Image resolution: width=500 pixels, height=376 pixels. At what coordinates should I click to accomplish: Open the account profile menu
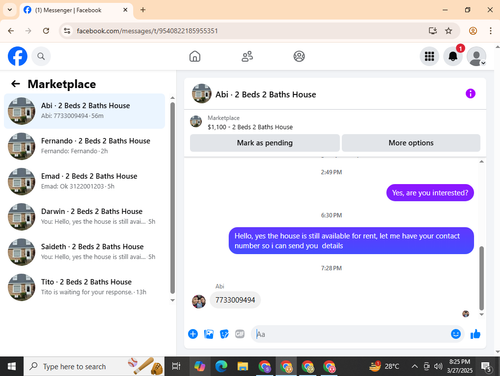click(476, 56)
